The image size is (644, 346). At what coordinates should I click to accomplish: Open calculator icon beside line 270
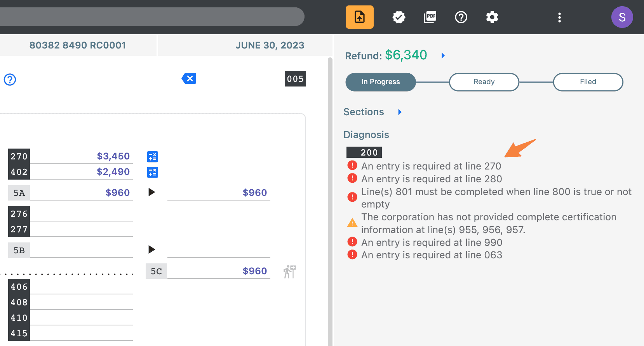pos(153,157)
